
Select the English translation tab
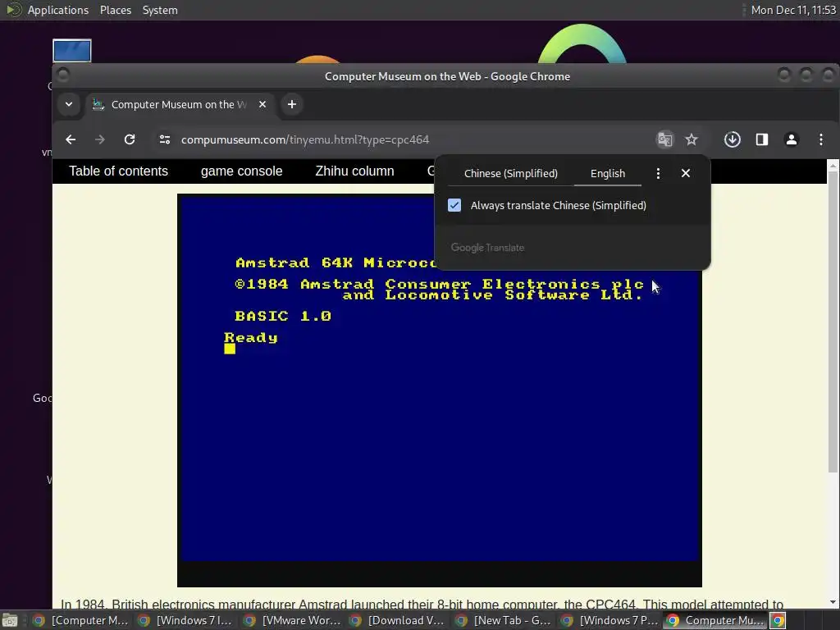(x=608, y=174)
